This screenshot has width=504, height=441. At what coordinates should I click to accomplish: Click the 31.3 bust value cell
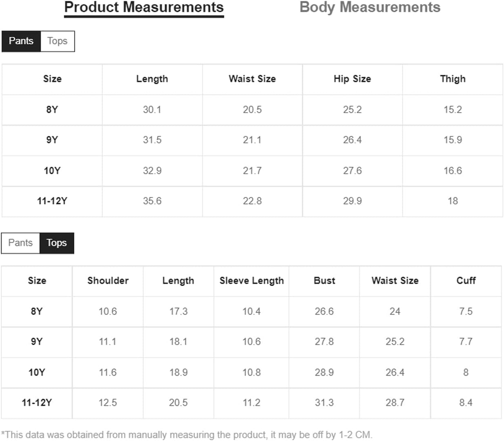pos(324,403)
